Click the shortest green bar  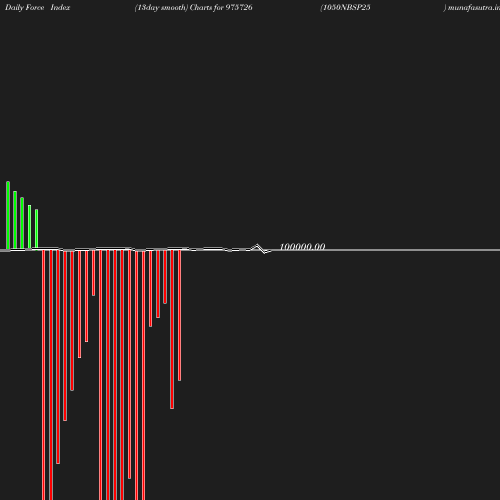[x=36, y=229]
